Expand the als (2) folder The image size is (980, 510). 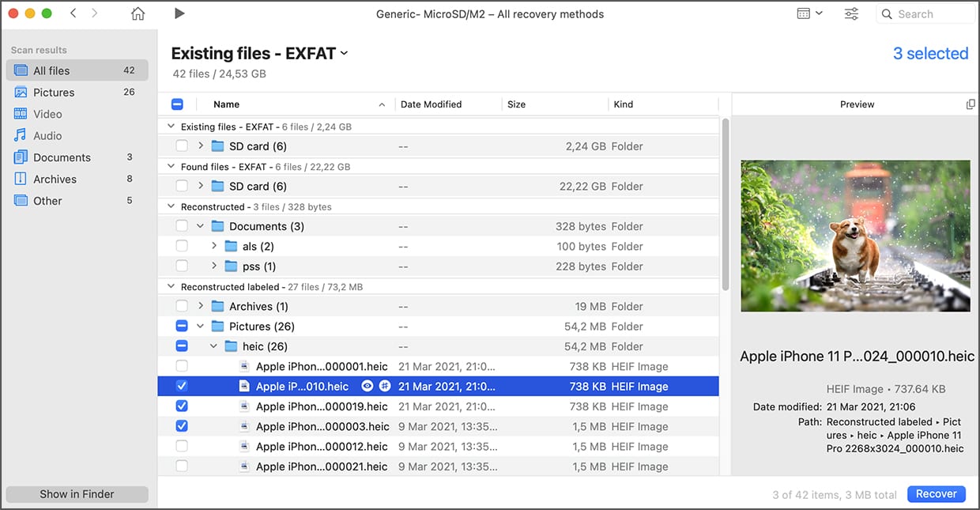214,247
